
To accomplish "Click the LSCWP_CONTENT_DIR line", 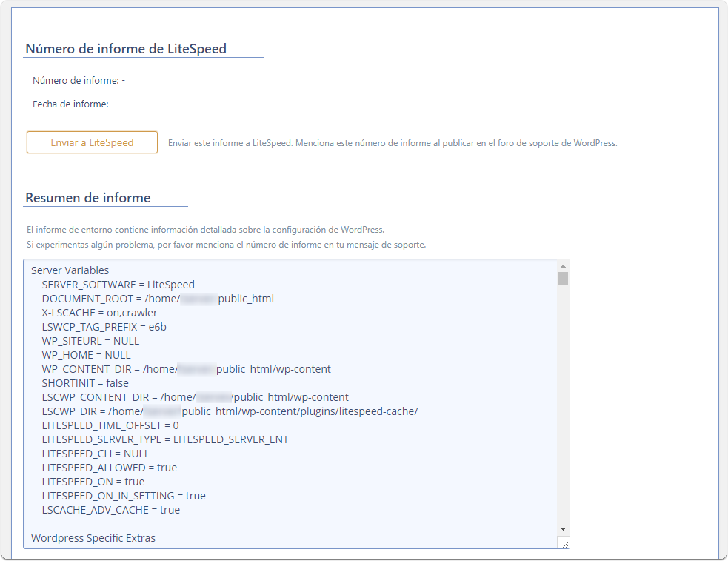I will pyautogui.click(x=195, y=397).
